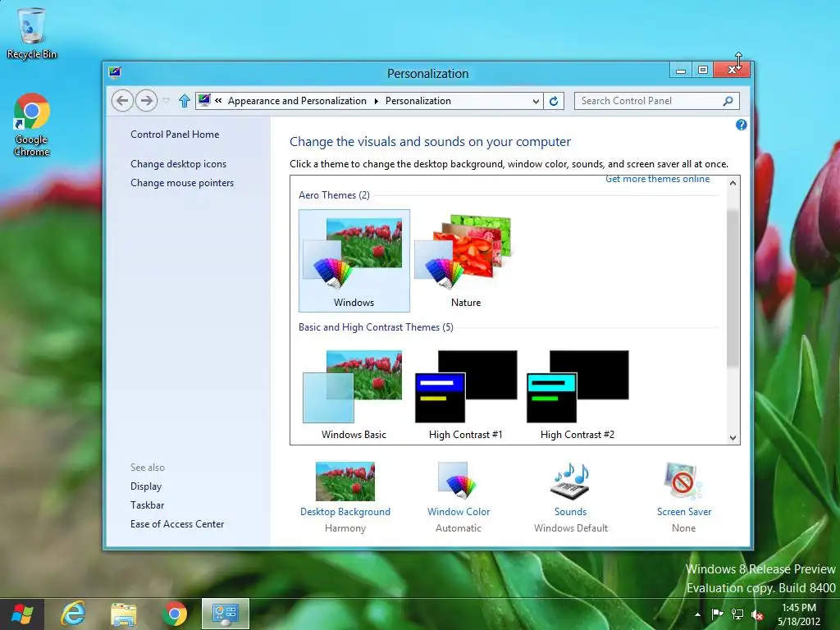Click the control panel icon in address bar
The height and width of the screenshot is (630, 840).
point(204,100)
